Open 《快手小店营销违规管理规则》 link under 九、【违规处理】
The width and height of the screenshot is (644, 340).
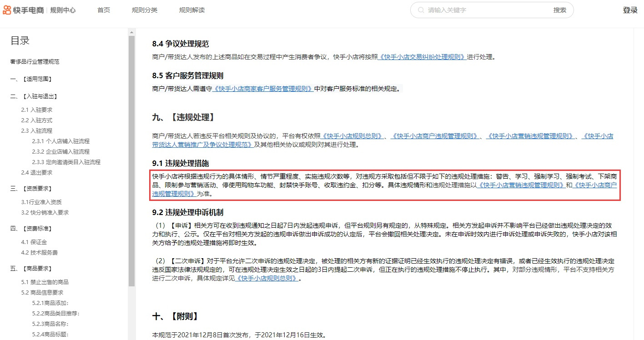point(530,136)
